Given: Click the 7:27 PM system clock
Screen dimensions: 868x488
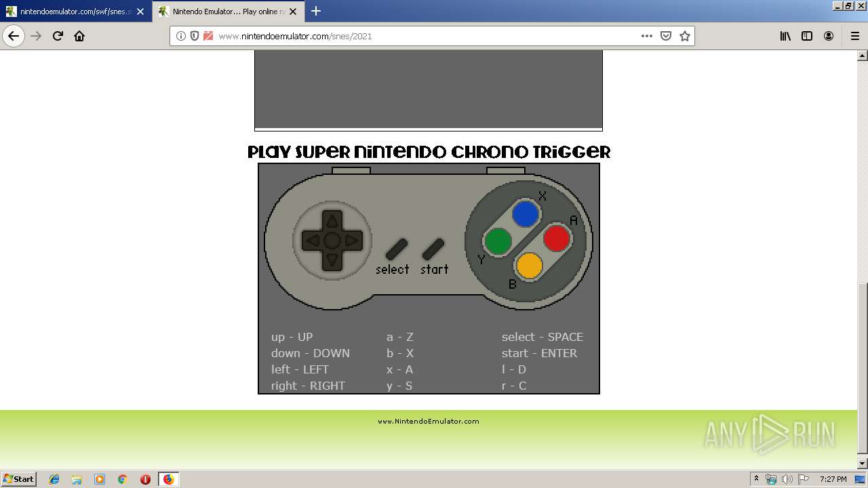Looking at the screenshot, I should pyautogui.click(x=833, y=479).
